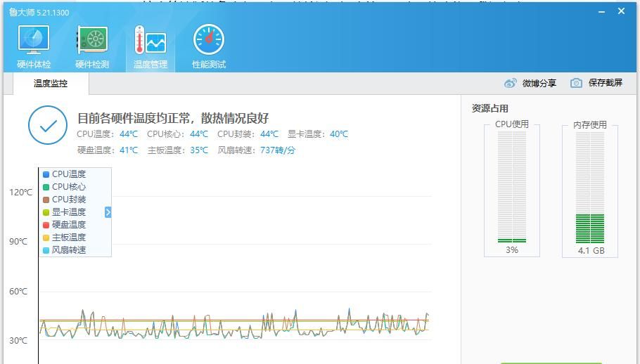Click the 保存截屏 button text

(x=606, y=83)
